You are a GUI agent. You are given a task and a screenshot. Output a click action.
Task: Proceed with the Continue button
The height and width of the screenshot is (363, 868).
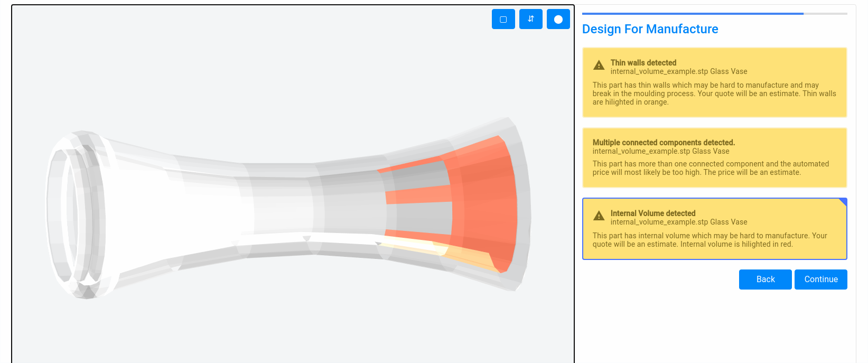[x=820, y=280]
